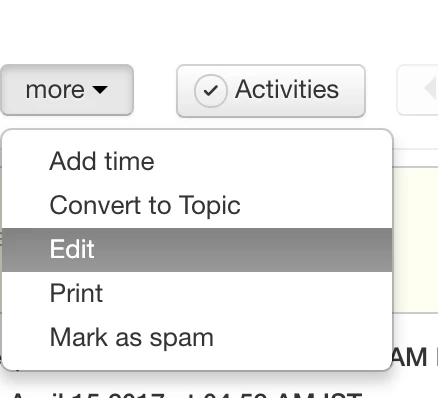Click the 'Activities' text label
438x398 pixels.
(287, 89)
